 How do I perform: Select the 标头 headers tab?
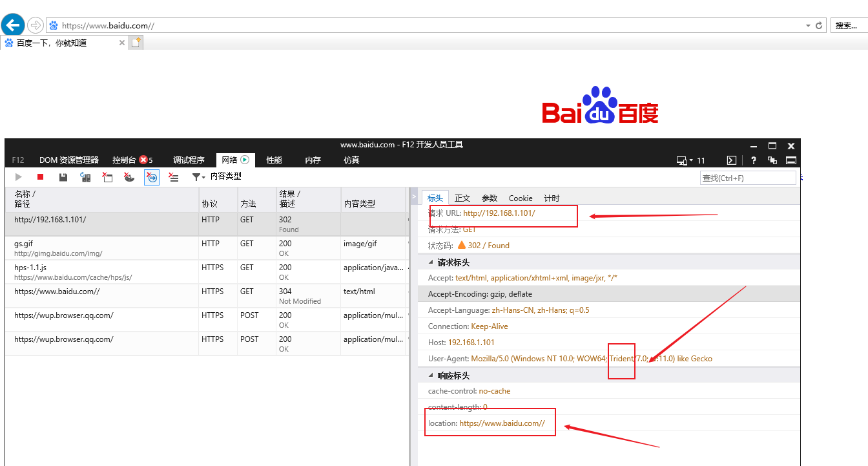435,198
